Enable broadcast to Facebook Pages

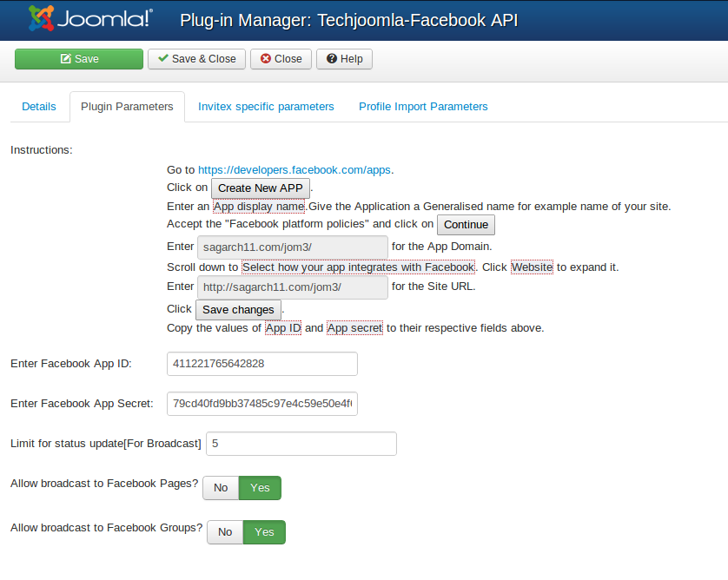tap(263, 488)
